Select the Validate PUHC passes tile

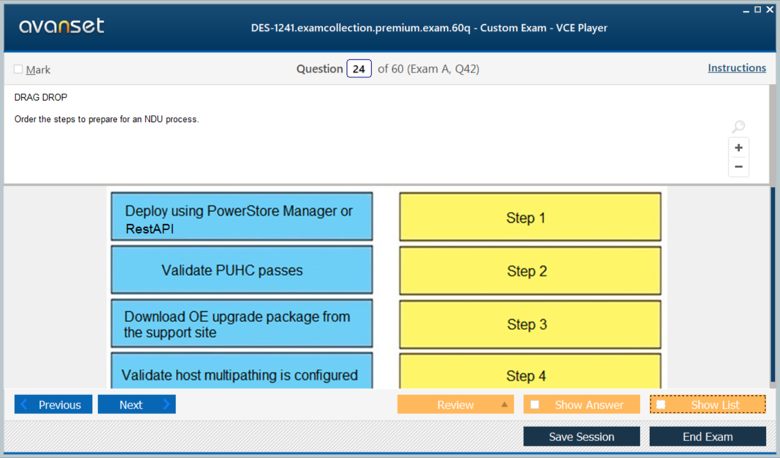click(242, 270)
